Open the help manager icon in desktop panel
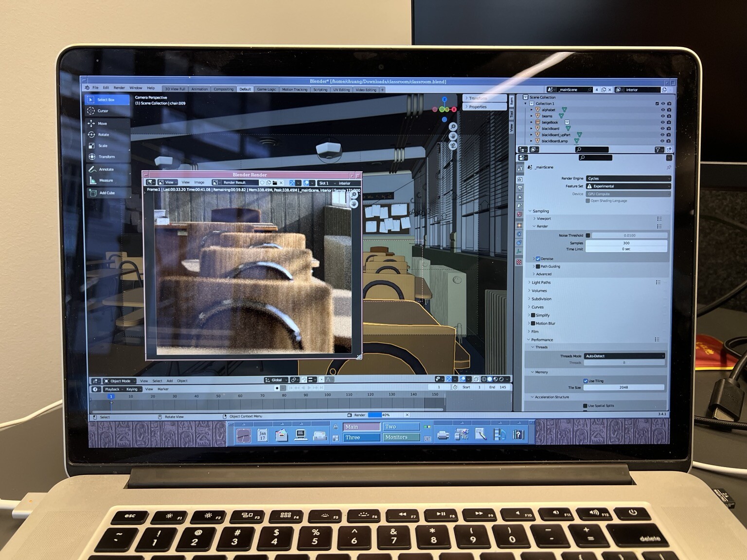 [x=518, y=435]
